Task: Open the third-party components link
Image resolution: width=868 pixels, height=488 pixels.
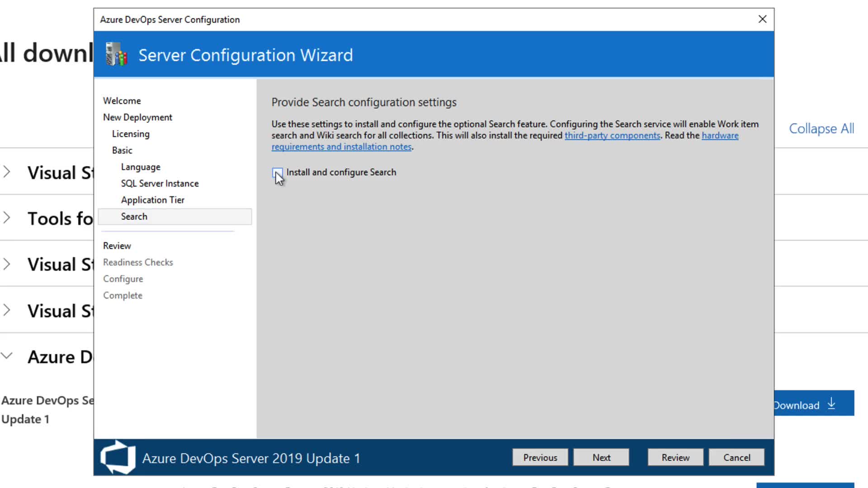Action: [612, 136]
